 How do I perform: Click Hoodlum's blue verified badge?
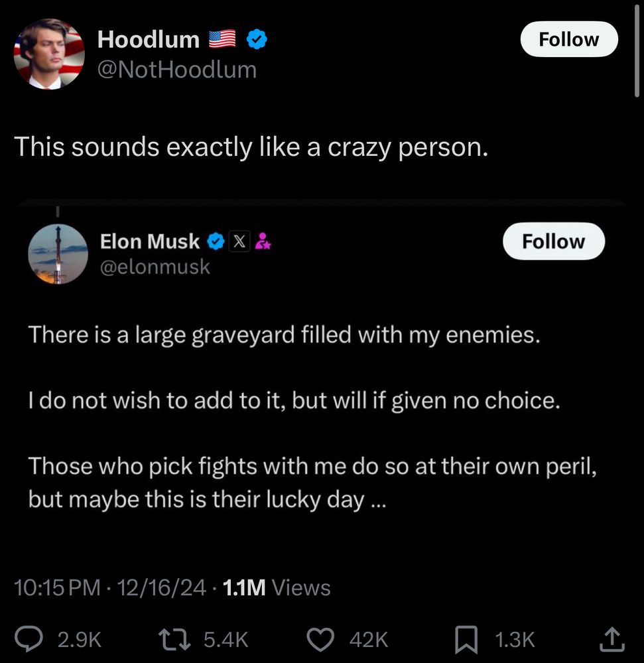click(257, 40)
